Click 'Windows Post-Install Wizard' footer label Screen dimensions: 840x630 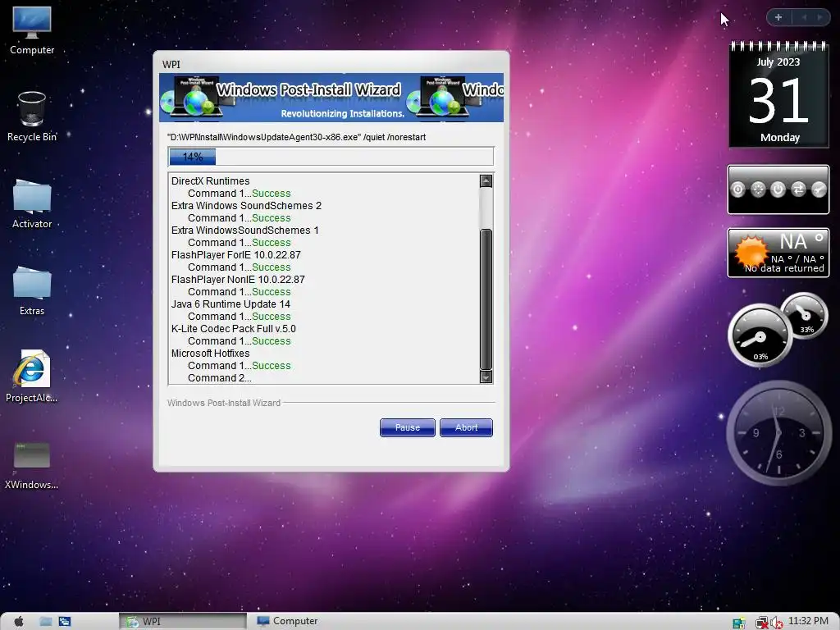pyautogui.click(x=224, y=403)
